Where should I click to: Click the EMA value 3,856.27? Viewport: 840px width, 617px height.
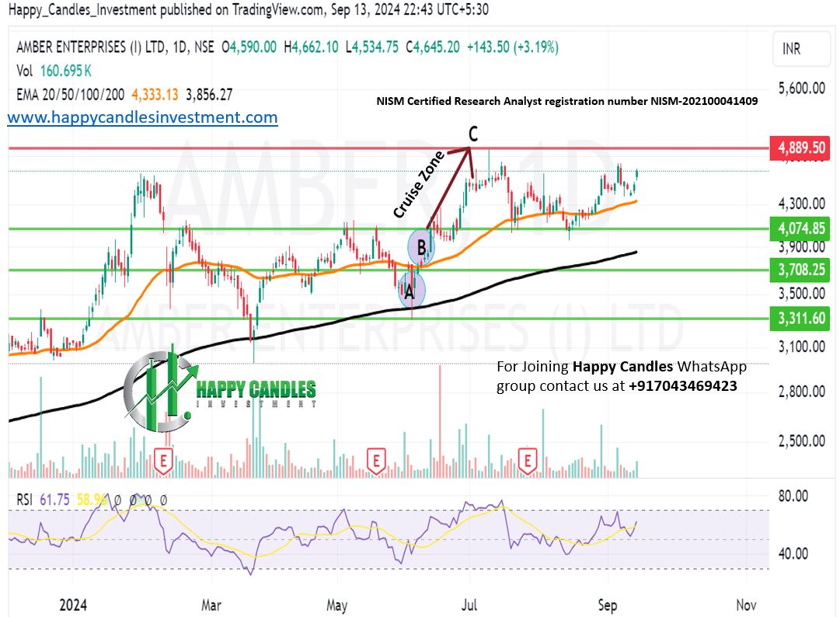click(x=210, y=95)
